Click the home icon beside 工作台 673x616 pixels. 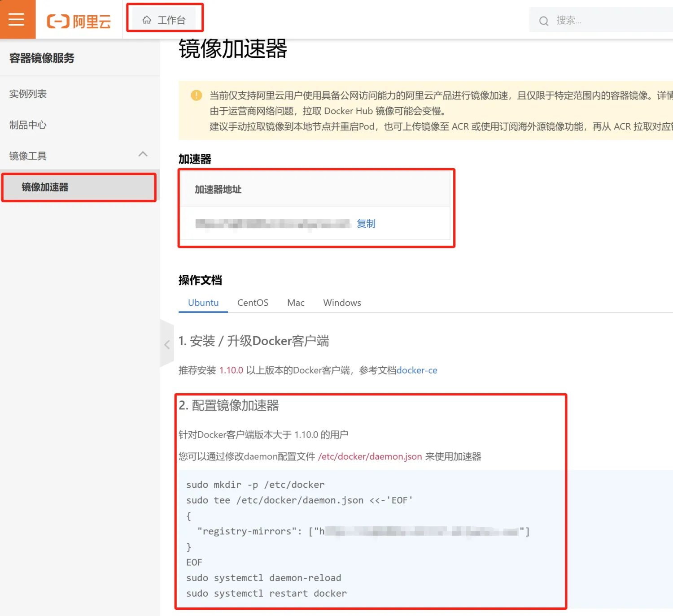click(x=147, y=20)
